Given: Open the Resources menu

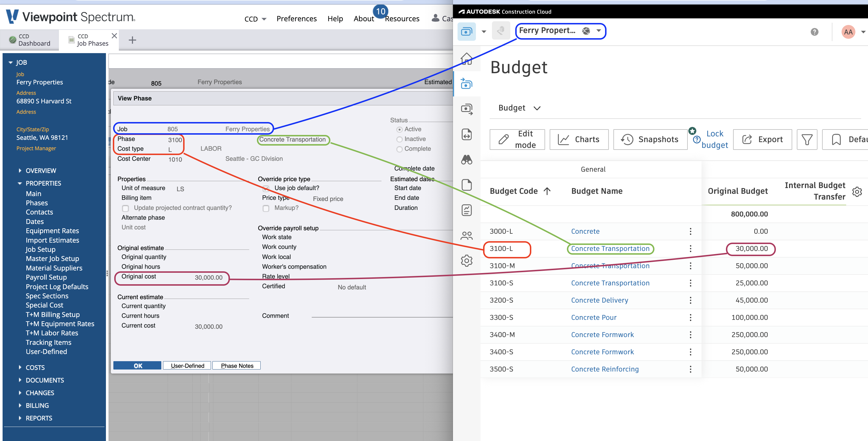Looking at the screenshot, I should [x=402, y=19].
